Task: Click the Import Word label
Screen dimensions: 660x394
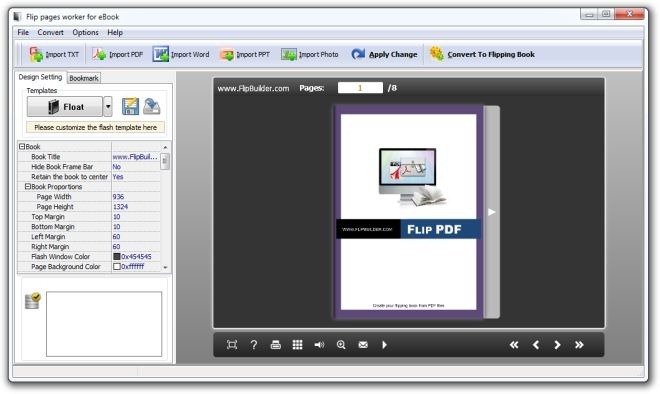Action: point(190,55)
